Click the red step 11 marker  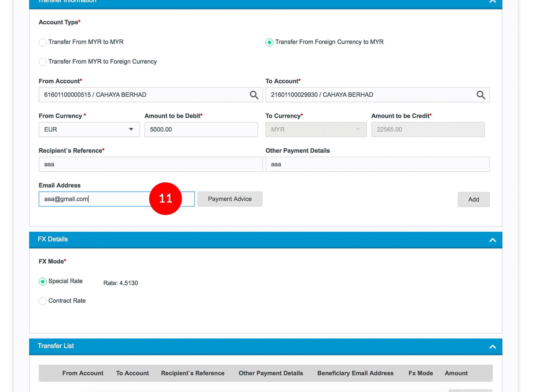[x=166, y=198]
